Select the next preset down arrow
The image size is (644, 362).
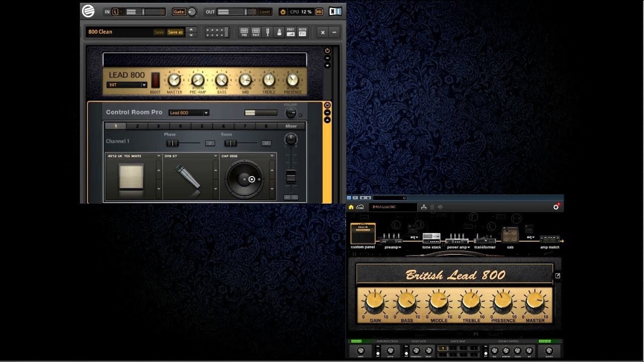tap(191, 35)
